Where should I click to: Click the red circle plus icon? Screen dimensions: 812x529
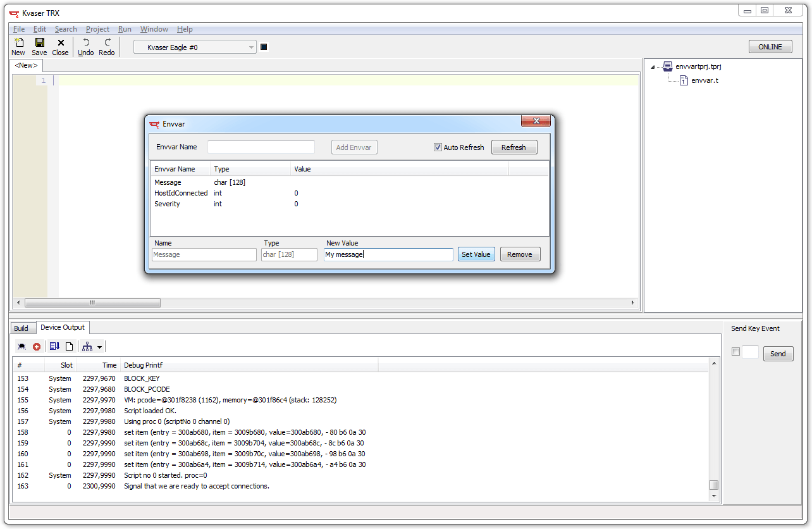37,347
